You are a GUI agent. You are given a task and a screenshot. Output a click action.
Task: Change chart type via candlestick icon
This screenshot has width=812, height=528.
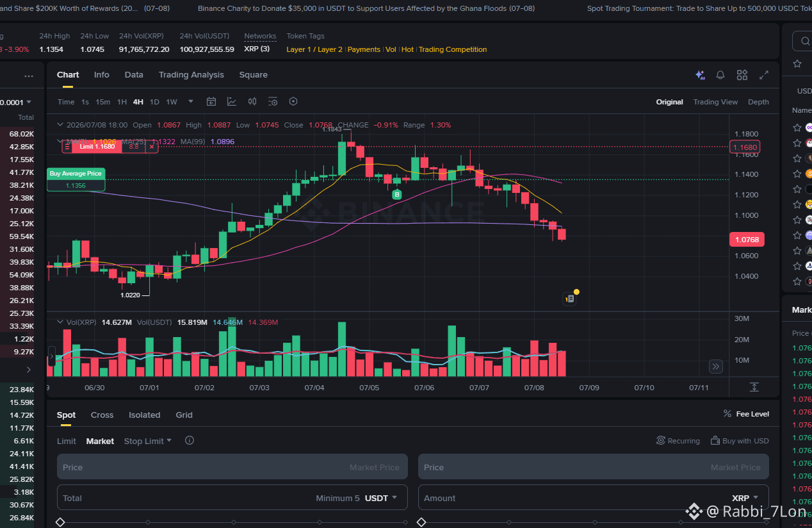point(252,101)
